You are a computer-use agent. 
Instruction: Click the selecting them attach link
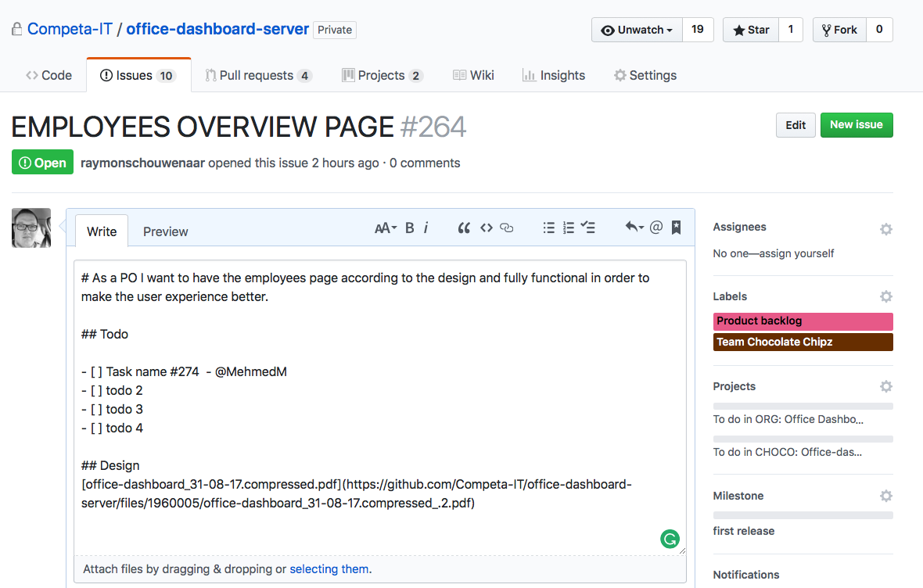tap(329, 569)
